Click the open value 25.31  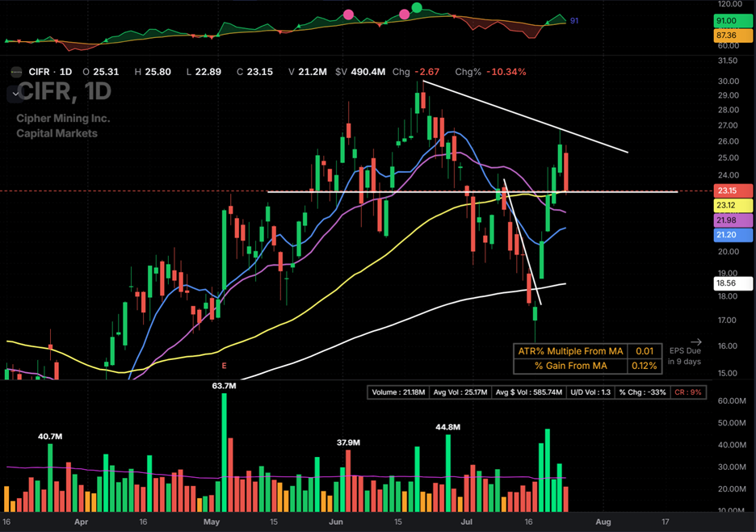coord(106,72)
